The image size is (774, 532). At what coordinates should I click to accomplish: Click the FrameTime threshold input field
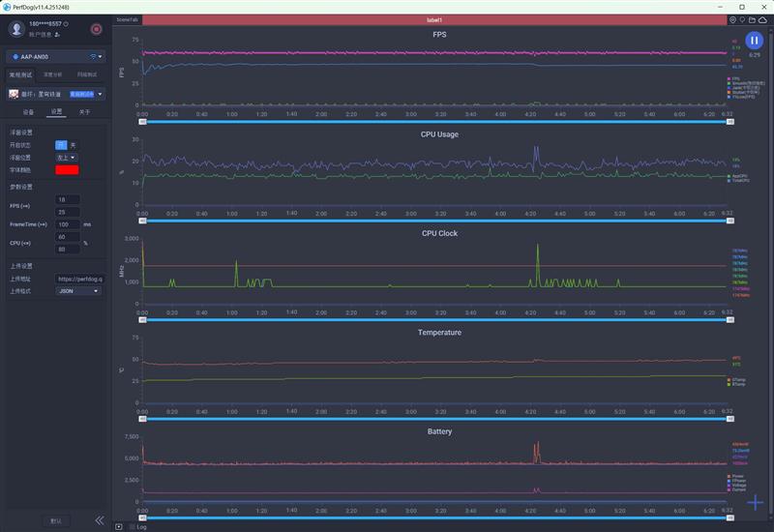[x=68, y=223]
